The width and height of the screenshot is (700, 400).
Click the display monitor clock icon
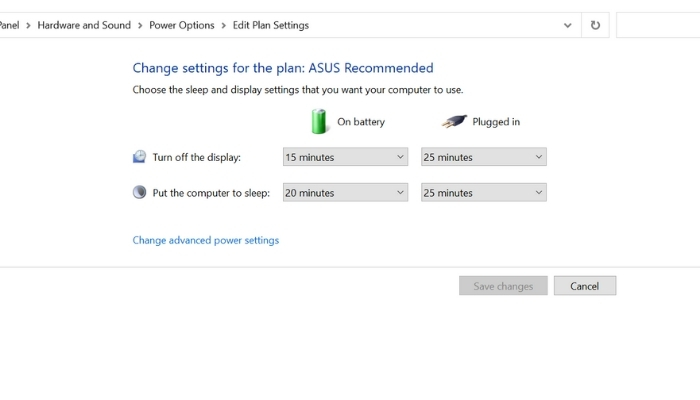pyautogui.click(x=139, y=157)
